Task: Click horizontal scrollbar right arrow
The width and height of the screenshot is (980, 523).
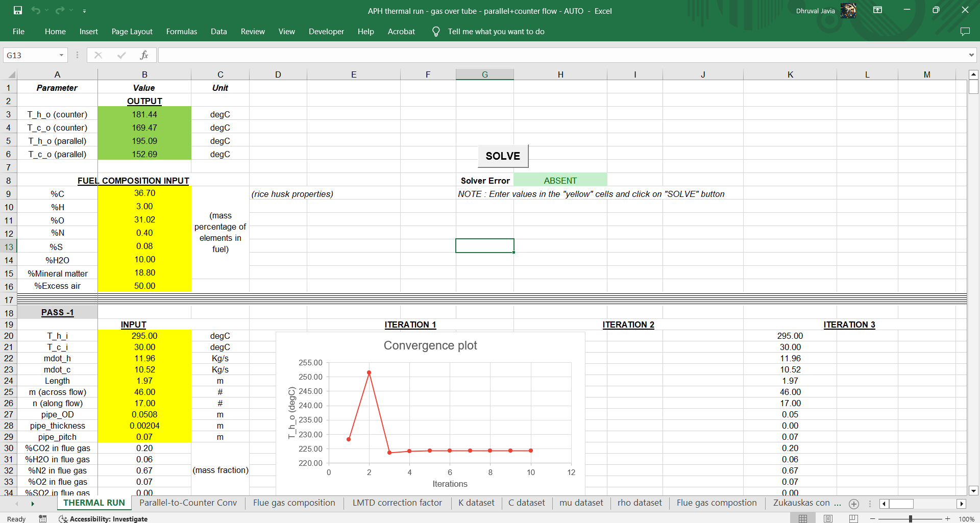Action: point(961,504)
